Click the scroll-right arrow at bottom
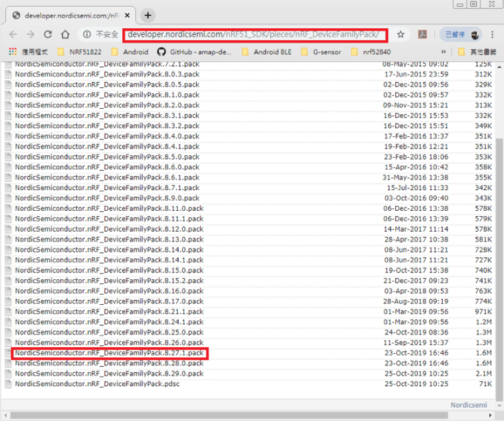Screen dimensions: 504x421 491,415
